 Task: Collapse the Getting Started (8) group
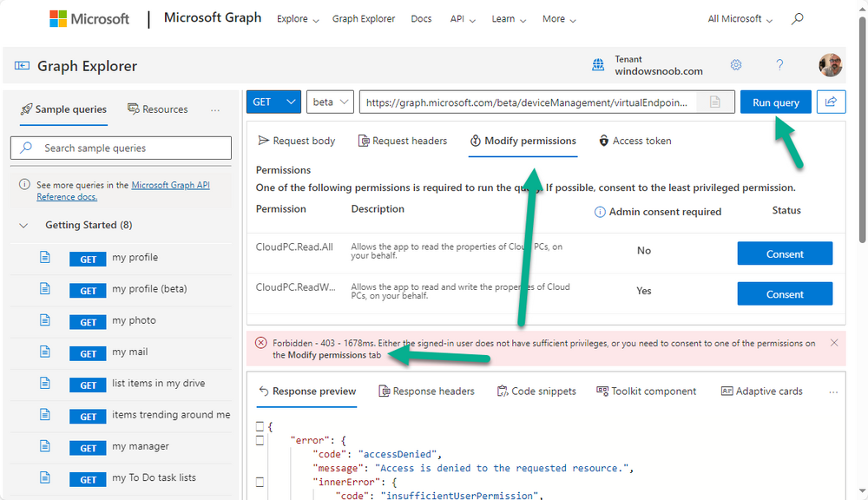tap(23, 226)
